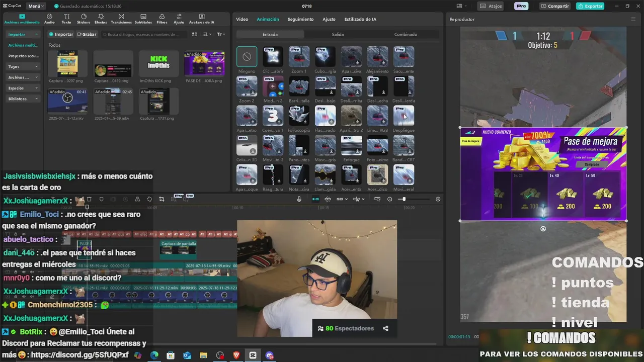Click the layout icon in title bar
The height and width of the screenshot is (362, 644).
pos(459,6)
